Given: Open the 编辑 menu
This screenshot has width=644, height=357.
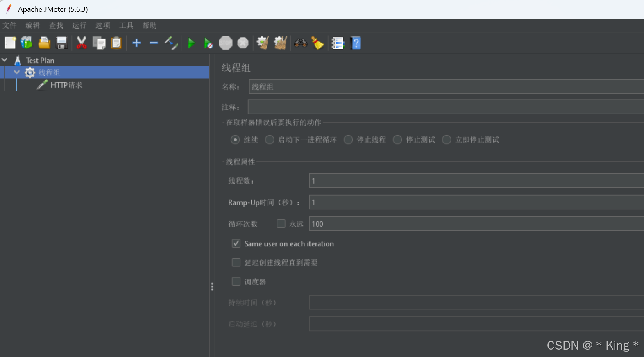Looking at the screenshot, I should tap(33, 25).
